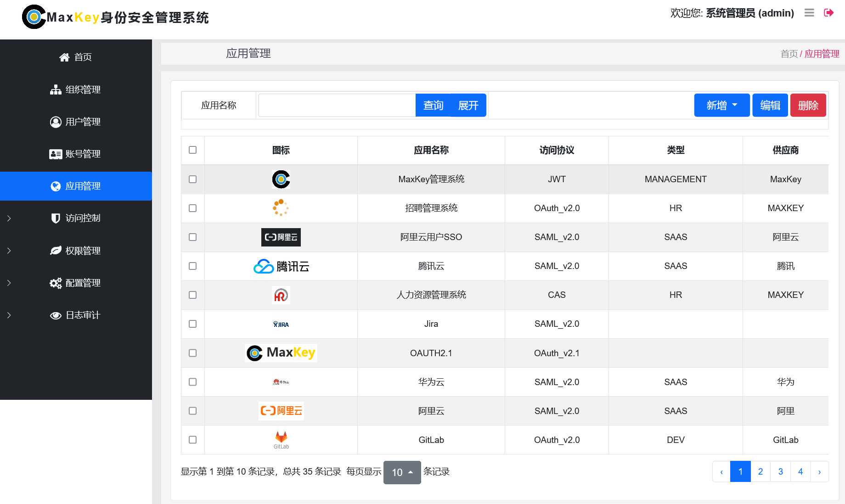Viewport: 845px width, 504px height.
Task: Check the box for MaxKey管理系统 row
Action: pyautogui.click(x=193, y=179)
